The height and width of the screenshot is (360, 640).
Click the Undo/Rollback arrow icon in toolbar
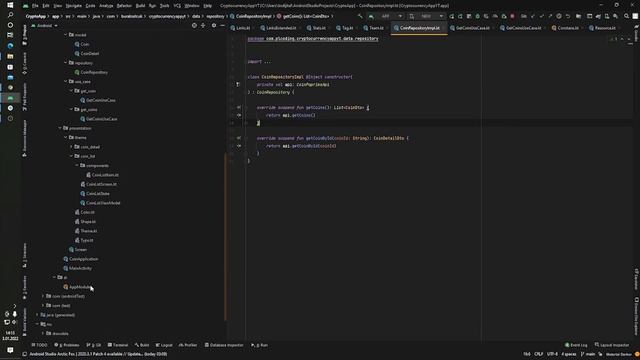[568, 16]
